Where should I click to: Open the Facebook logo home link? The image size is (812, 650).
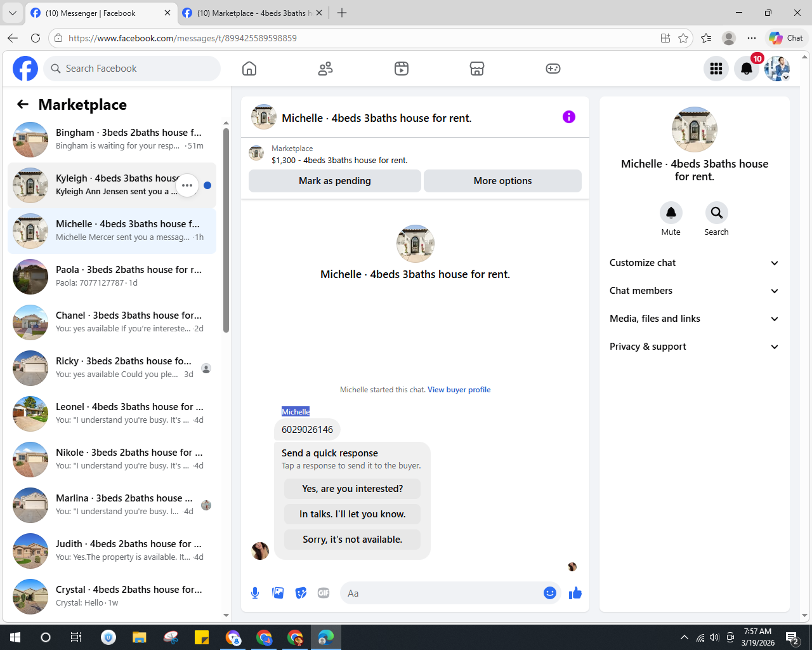pyautogui.click(x=25, y=69)
